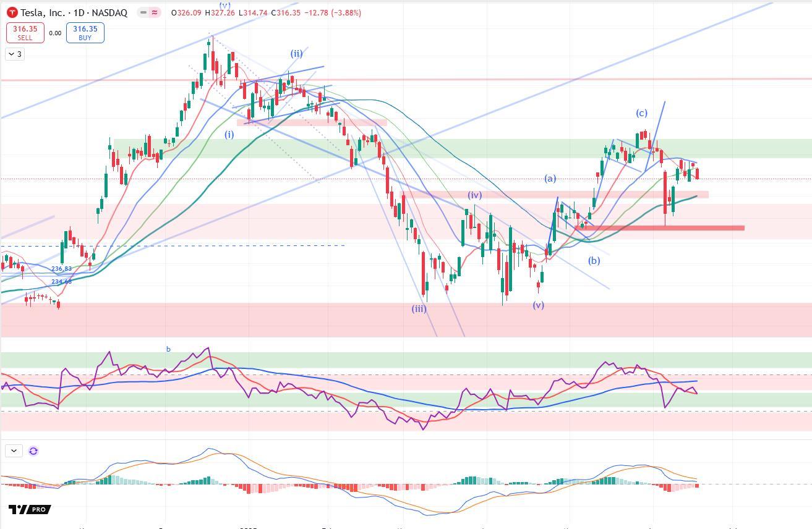Select the (ii) wave label

[297, 54]
